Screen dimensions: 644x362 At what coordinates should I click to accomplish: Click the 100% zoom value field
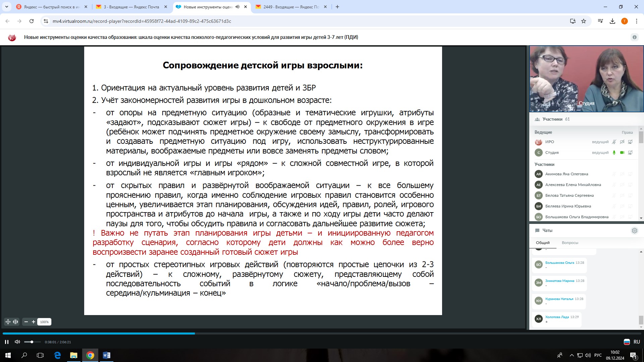click(44, 322)
